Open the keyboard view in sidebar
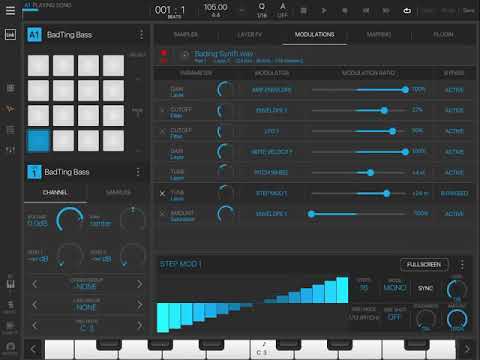480x360 pixels. coord(10,284)
